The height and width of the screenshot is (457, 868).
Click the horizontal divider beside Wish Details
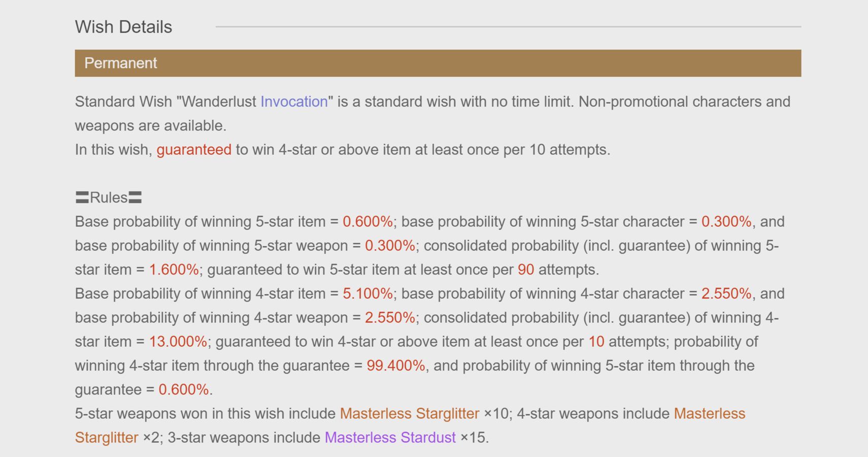pyautogui.click(x=509, y=26)
